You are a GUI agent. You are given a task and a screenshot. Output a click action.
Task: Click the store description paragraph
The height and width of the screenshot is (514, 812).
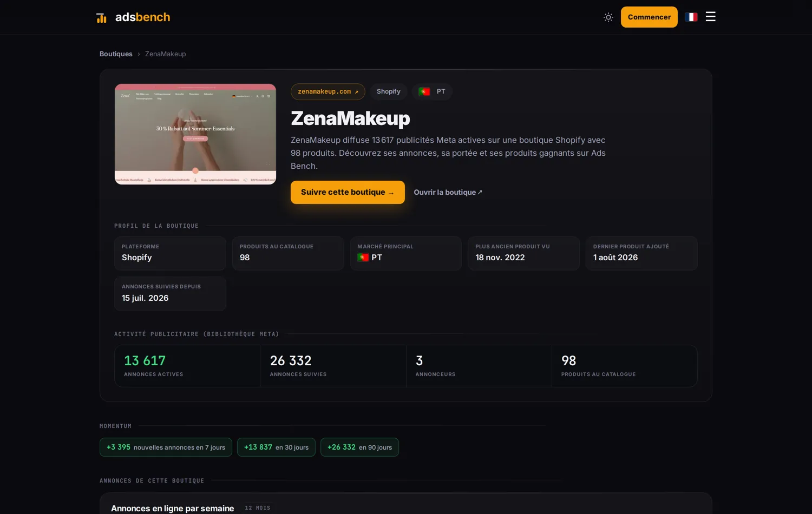pos(448,153)
